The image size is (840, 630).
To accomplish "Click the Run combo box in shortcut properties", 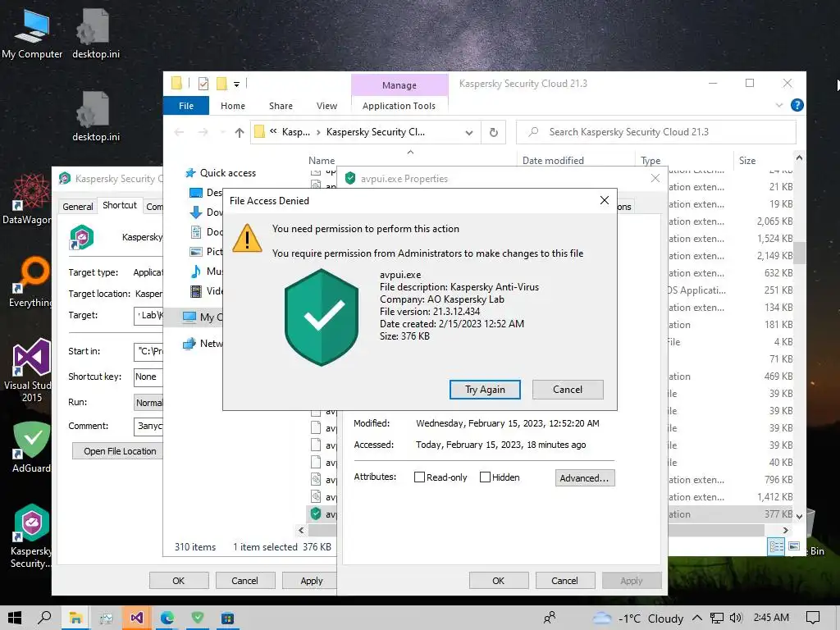I will (x=148, y=402).
